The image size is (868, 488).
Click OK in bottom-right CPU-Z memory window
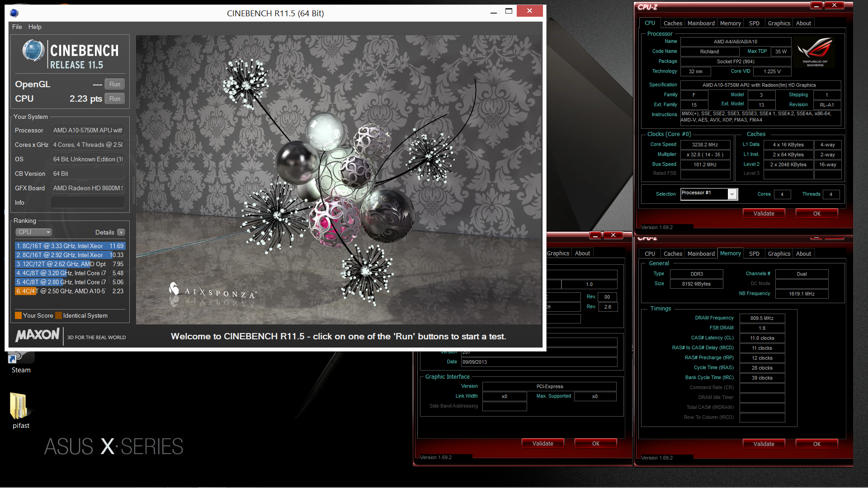[x=816, y=444]
